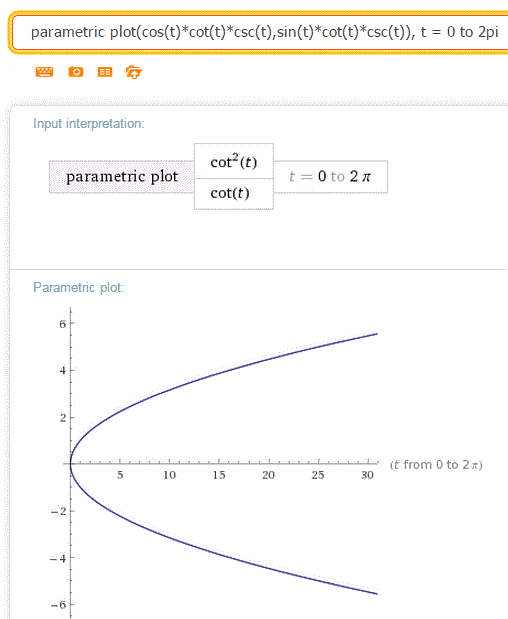Focus the parametric plot query input field

click(x=261, y=32)
